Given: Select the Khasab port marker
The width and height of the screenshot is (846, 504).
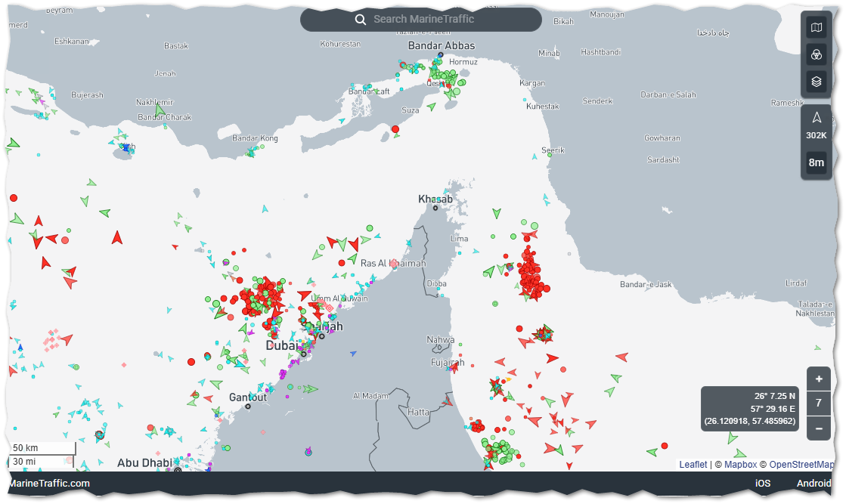Looking at the screenshot, I should (x=435, y=208).
